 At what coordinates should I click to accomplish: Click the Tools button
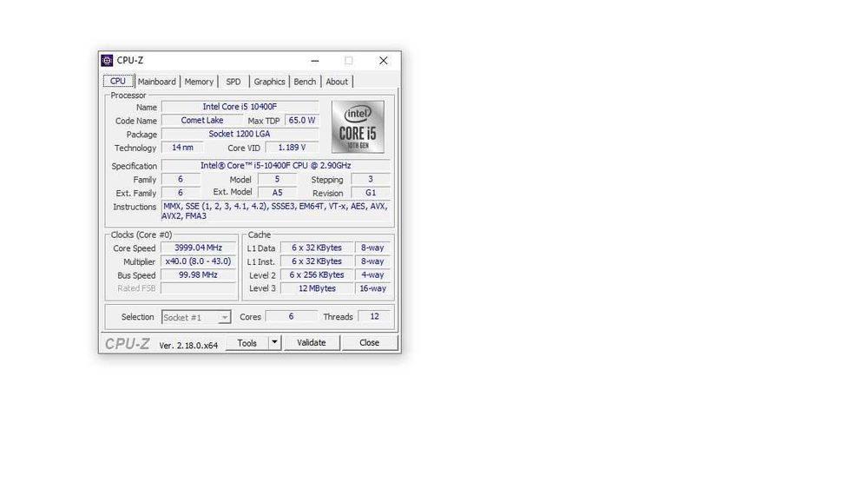click(x=247, y=343)
